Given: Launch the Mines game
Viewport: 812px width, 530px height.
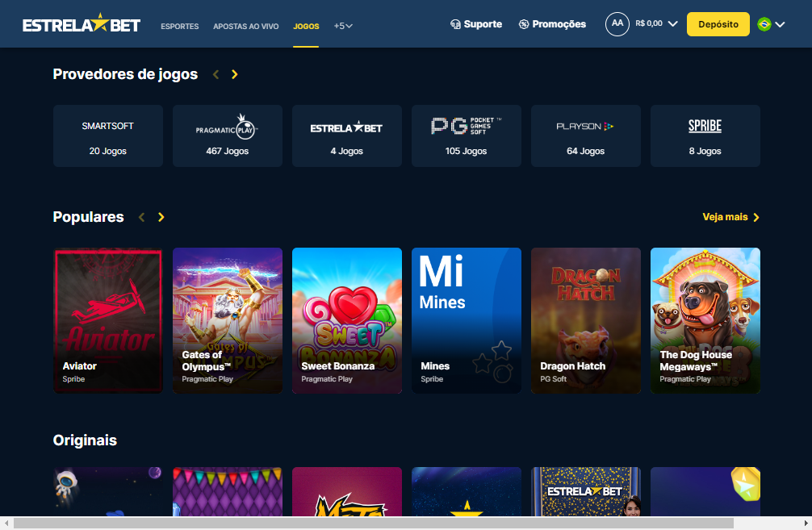Looking at the screenshot, I should [467, 320].
